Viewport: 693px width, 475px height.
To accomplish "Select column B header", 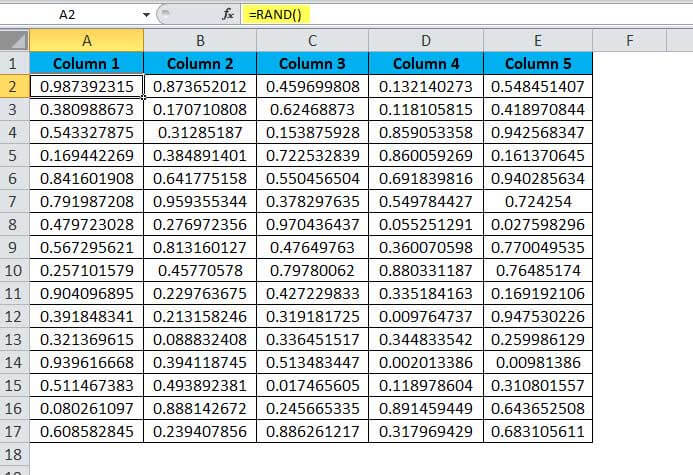I will [x=200, y=41].
